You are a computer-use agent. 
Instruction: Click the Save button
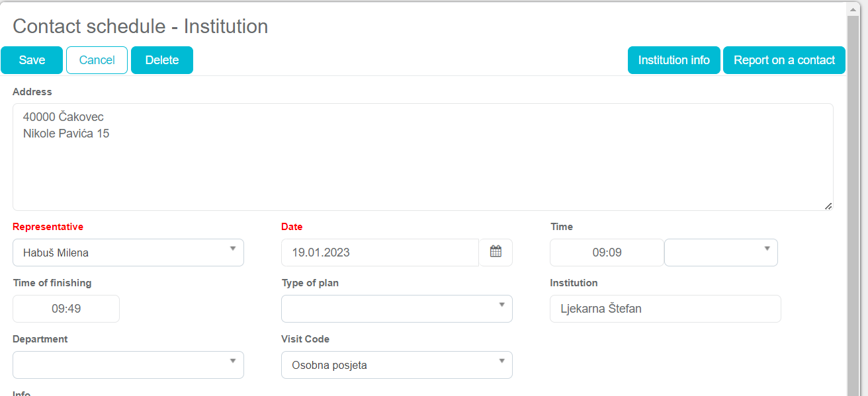pyautogui.click(x=32, y=60)
